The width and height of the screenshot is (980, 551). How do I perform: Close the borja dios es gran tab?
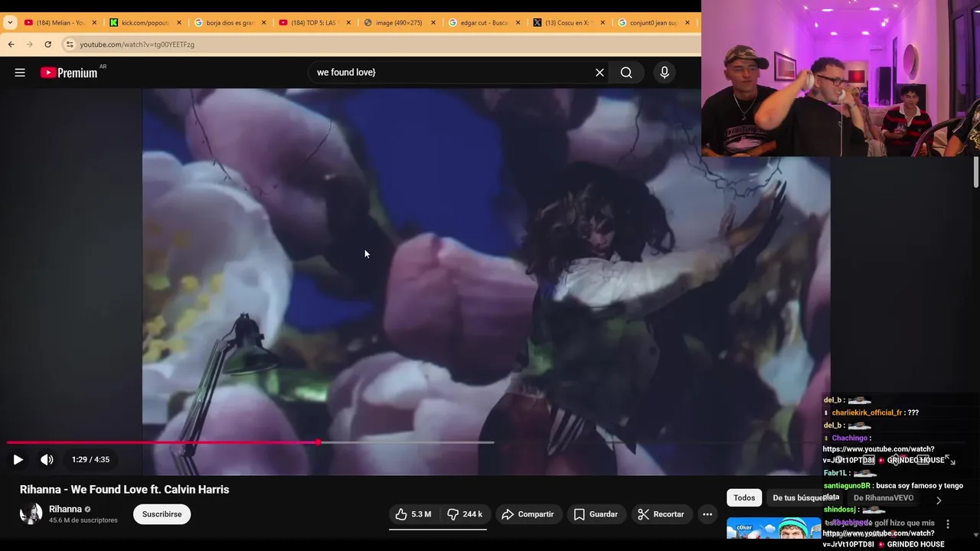tap(264, 23)
